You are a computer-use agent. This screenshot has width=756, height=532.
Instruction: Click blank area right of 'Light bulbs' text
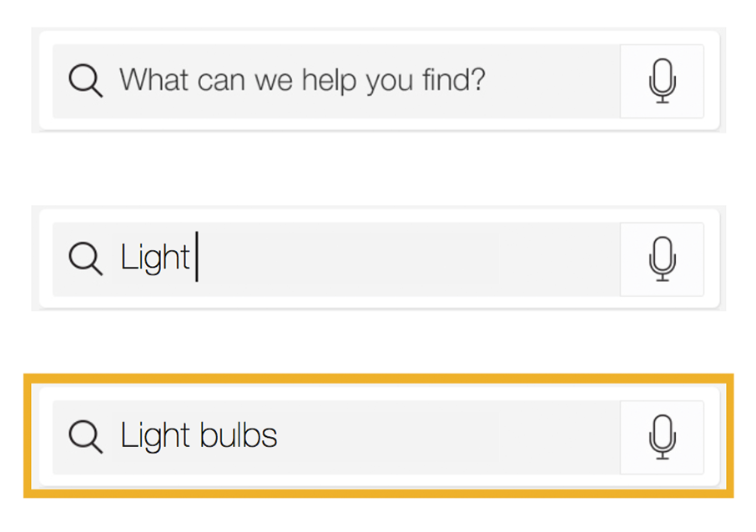coord(448,437)
